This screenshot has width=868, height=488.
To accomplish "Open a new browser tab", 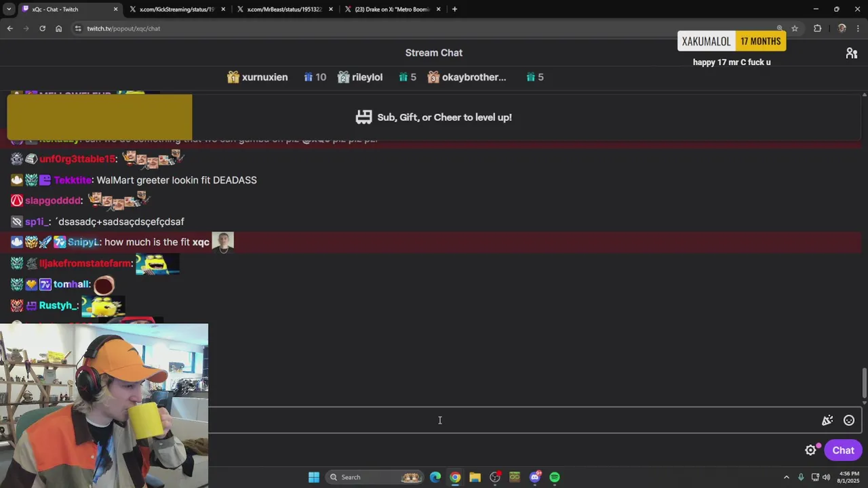I will 454,9.
